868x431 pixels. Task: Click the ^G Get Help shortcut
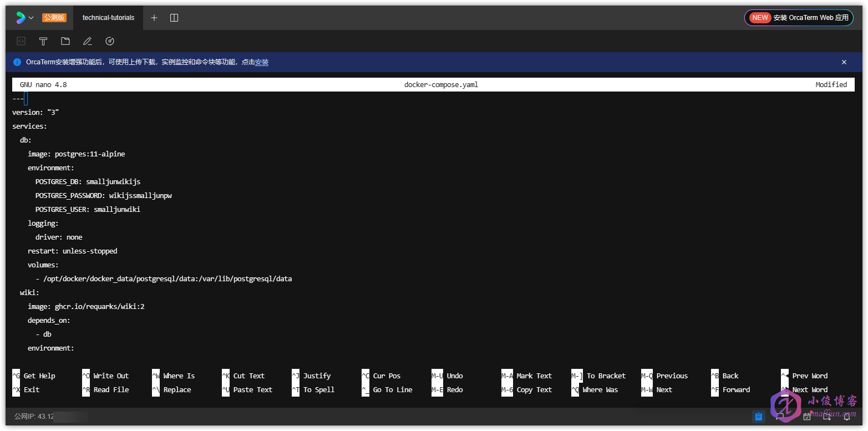34,376
